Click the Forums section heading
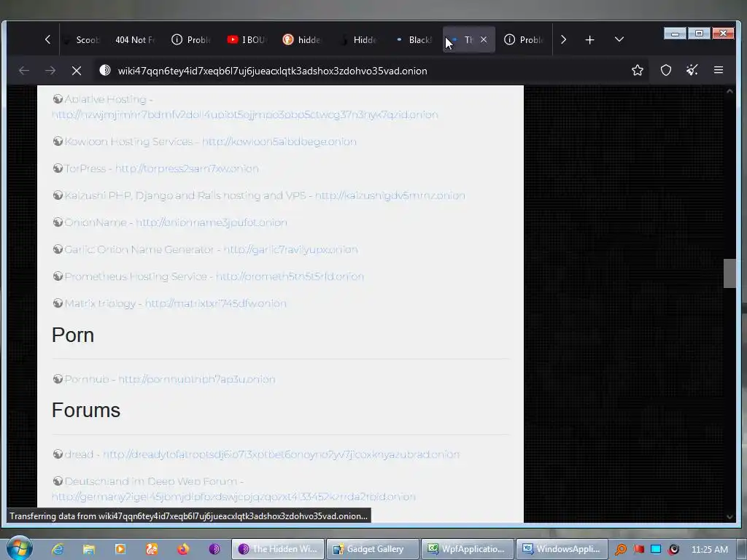 coord(86,410)
